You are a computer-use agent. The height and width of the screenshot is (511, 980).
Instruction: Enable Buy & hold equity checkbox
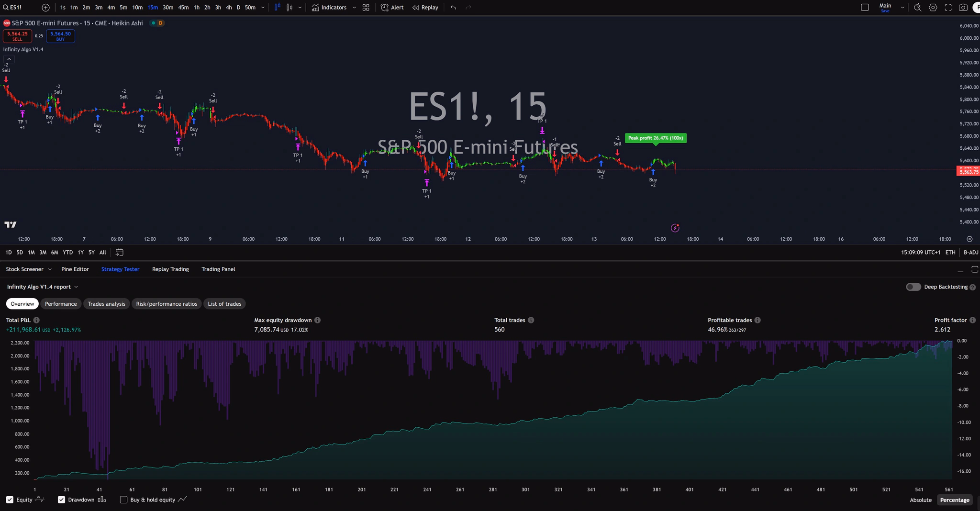123,500
